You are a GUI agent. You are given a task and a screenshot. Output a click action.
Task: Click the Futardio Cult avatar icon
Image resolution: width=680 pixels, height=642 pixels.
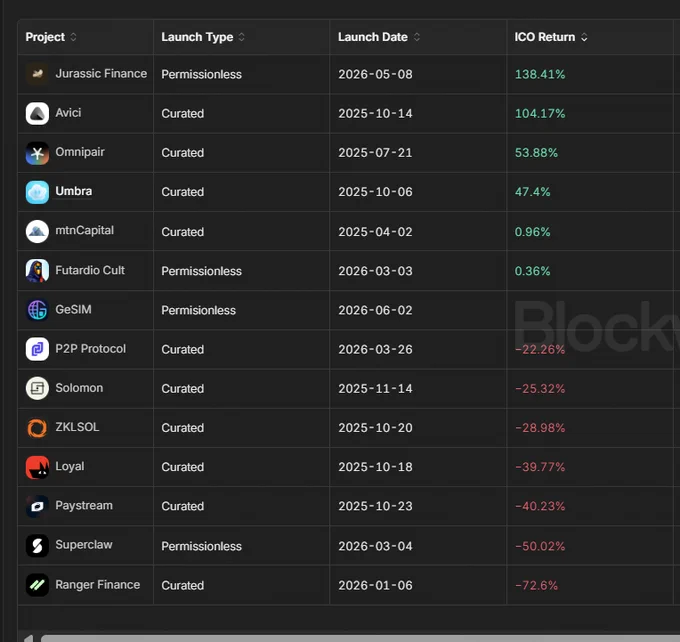(x=37, y=271)
